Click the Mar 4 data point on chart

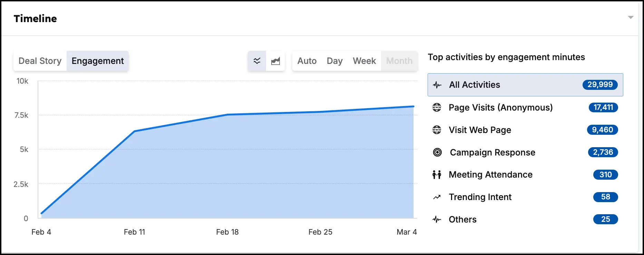tap(413, 106)
